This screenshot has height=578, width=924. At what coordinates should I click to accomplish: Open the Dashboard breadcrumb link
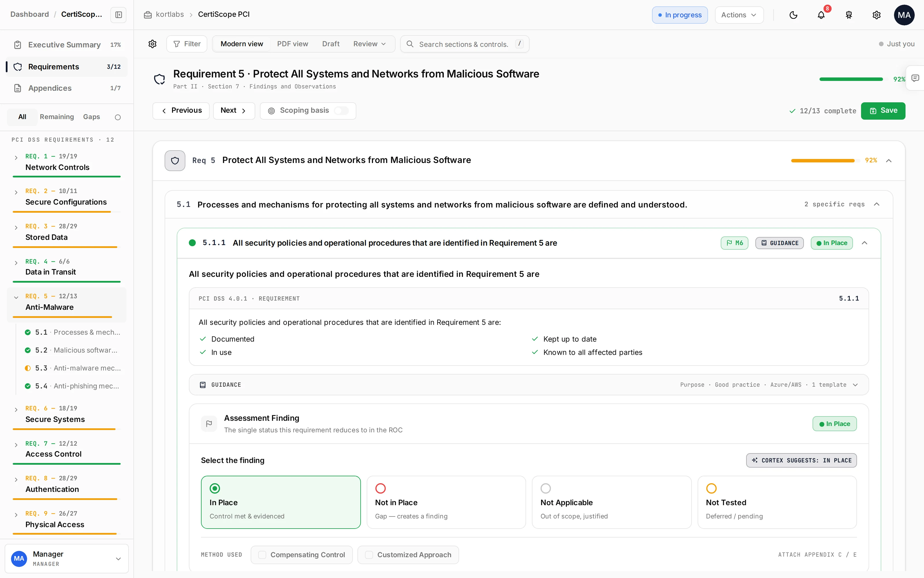(x=29, y=14)
